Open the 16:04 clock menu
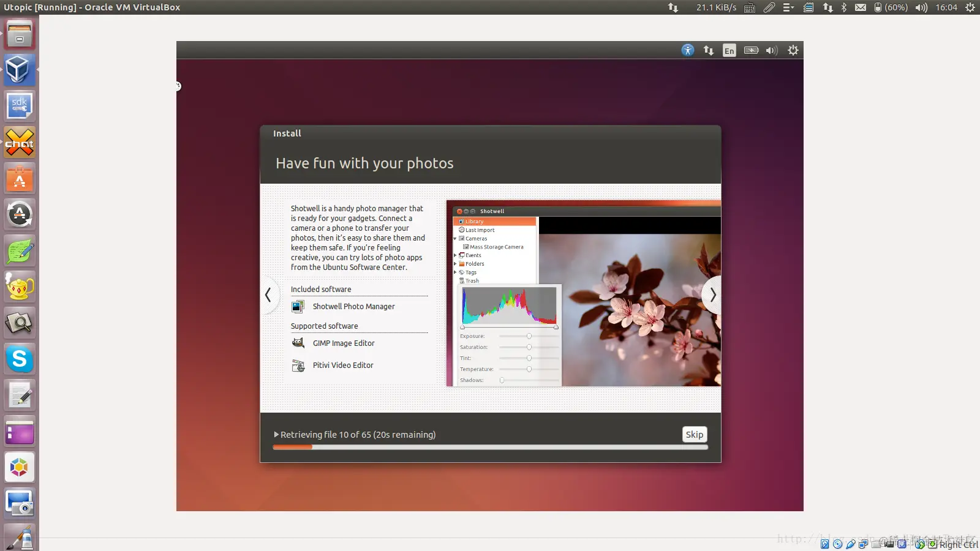This screenshot has width=980, height=551. [x=946, y=7]
